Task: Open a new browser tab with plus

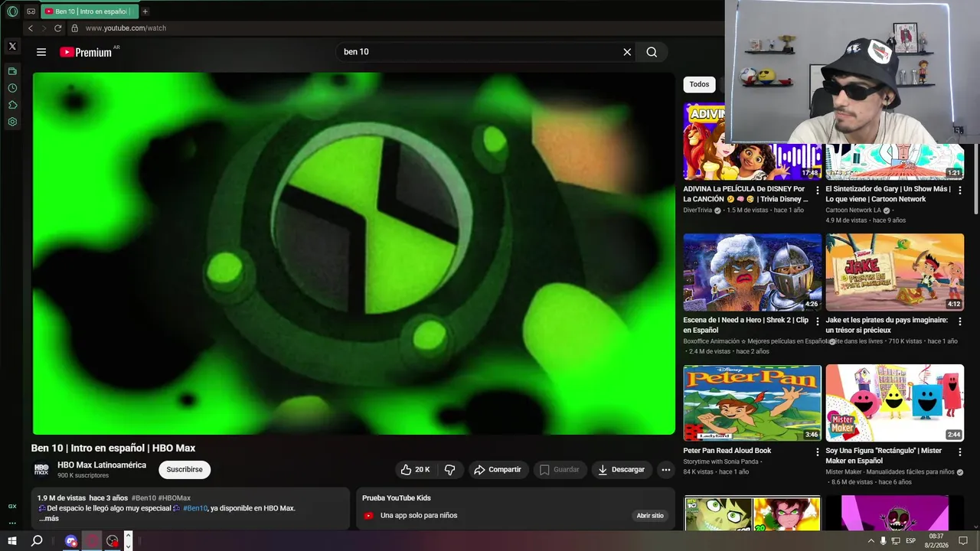Action: [x=145, y=11]
